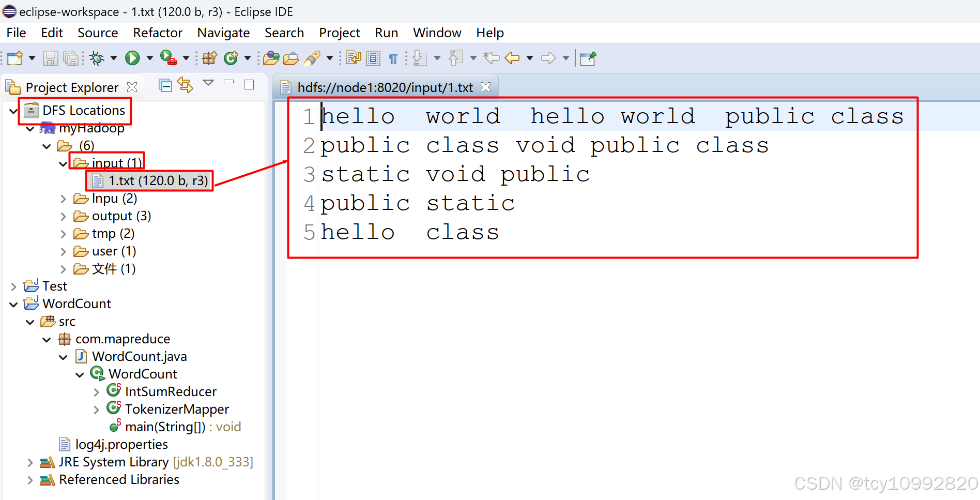This screenshot has width=980, height=500.
Task: Click the Search flashlight toolbar icon
Action: click(x=313, y=58)
